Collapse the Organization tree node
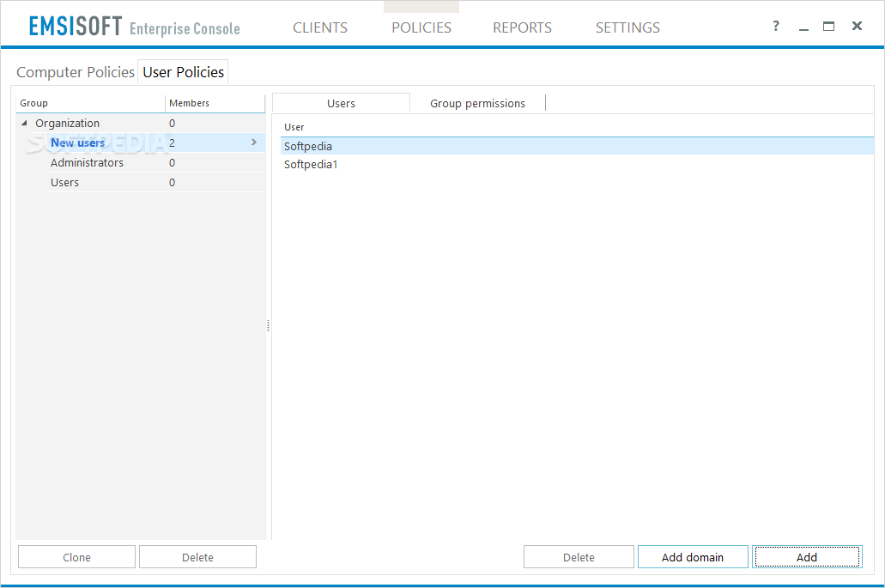 [24, 123]
